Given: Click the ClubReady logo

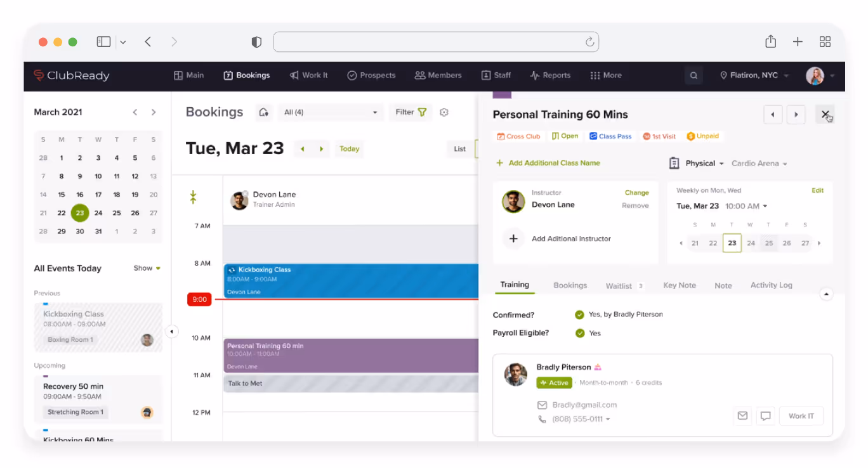Looking at the screenshot, I should coord(72,75).
